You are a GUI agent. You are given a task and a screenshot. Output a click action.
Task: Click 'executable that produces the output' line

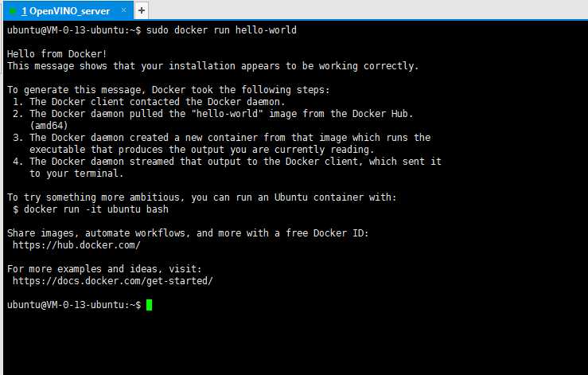click(202, 150)
